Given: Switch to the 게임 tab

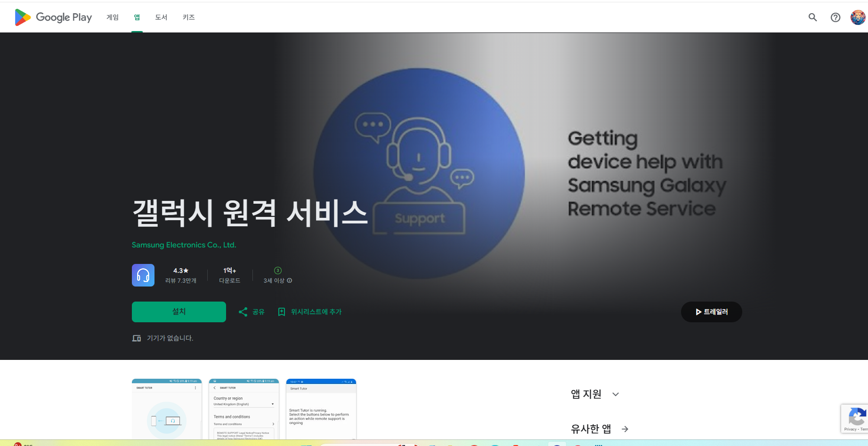Looking at the screenshot, I should pos(112,17).
